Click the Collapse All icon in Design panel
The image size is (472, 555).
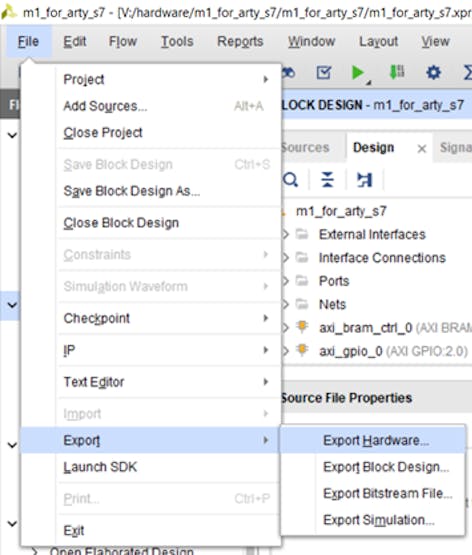pyautogui.click(x=327, y=180)
